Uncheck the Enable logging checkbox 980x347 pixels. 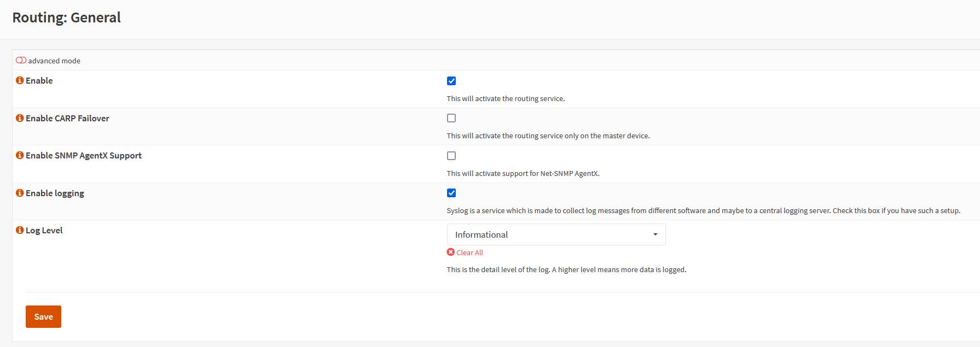(x=451, y=193)
